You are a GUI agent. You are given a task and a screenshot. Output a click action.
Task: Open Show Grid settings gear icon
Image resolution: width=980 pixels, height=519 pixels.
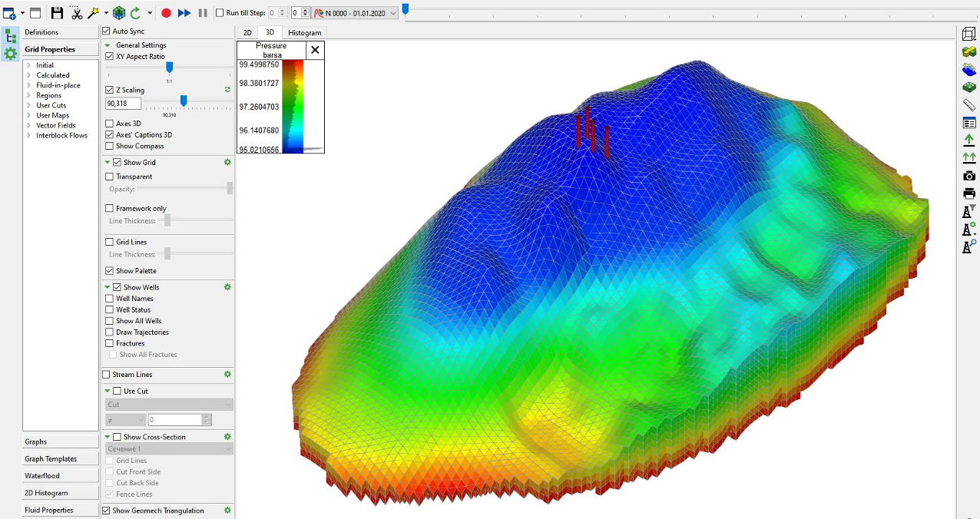tap(227, 162)
